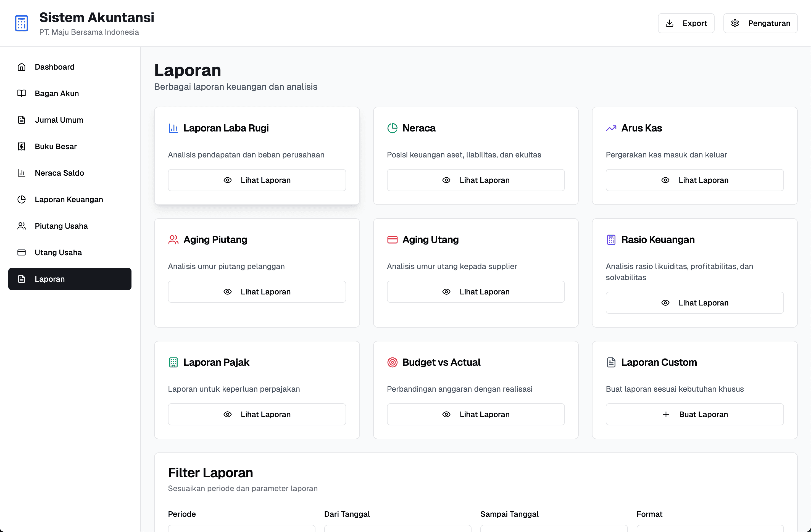The height and width of the screenshot is (532, 811).
Task: Click the Export button
Action: pos(686,23)
